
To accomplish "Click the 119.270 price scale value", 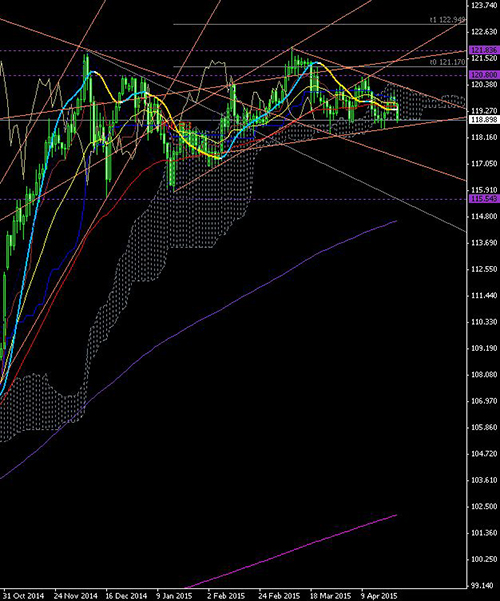I will (x=484, y=111).
